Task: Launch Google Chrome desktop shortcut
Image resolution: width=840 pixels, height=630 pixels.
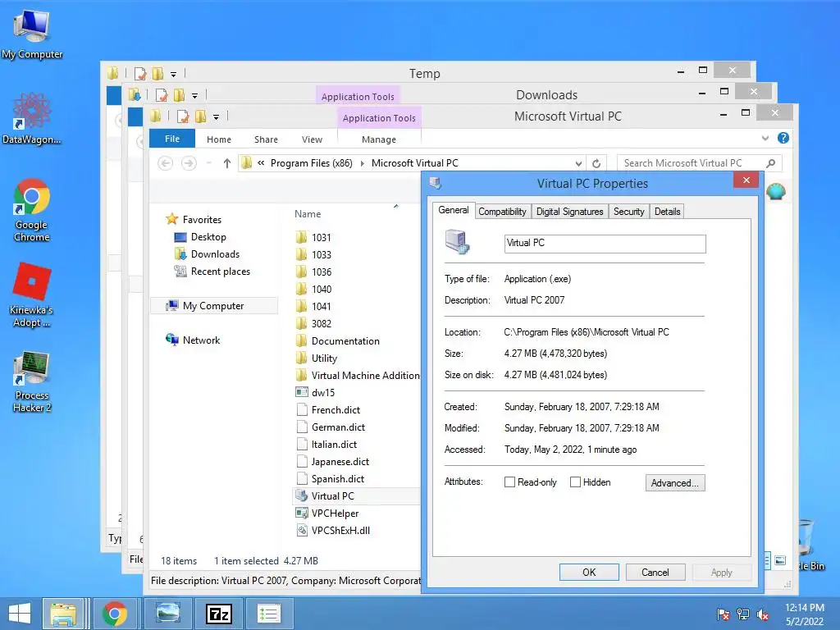Action: point(32,209)
